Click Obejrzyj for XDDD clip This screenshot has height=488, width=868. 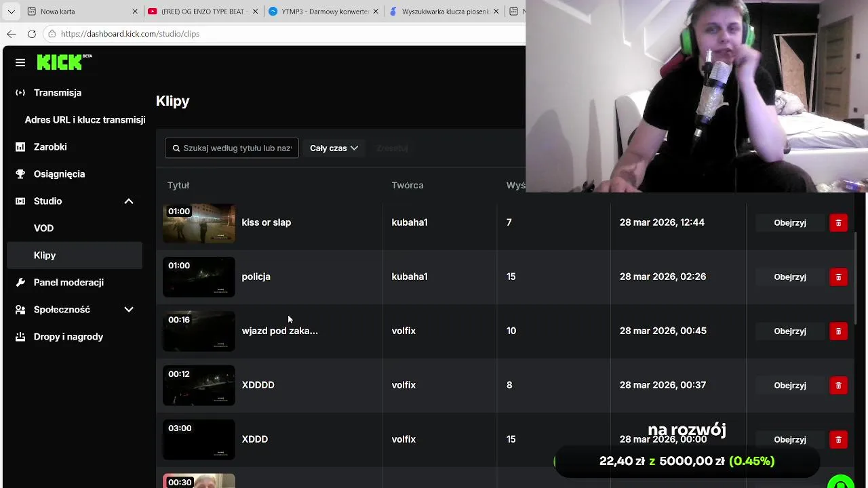click(790, 439)
